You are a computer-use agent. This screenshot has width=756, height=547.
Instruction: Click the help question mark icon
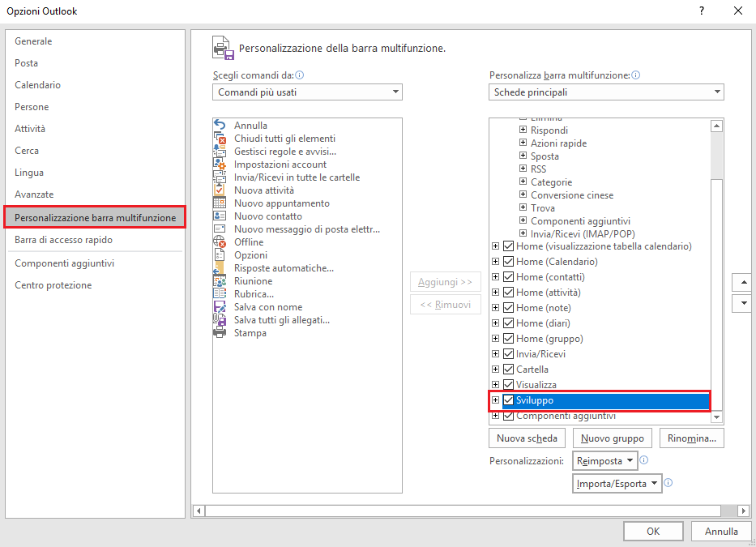click(702, 11)
